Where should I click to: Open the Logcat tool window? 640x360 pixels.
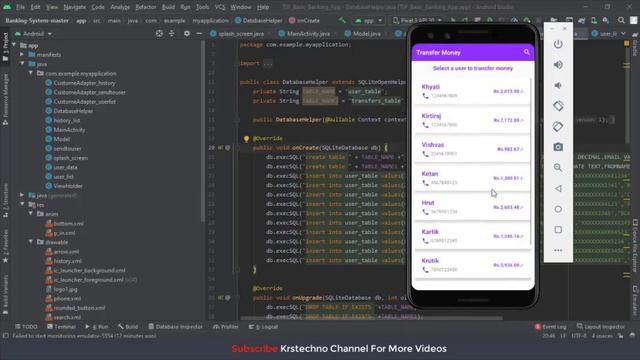[x=264, y=327]
